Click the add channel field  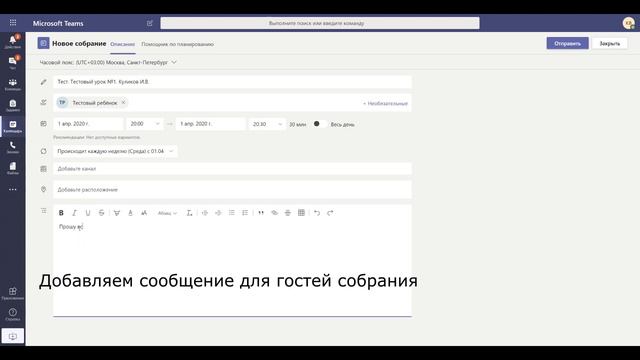coord(232,169)
